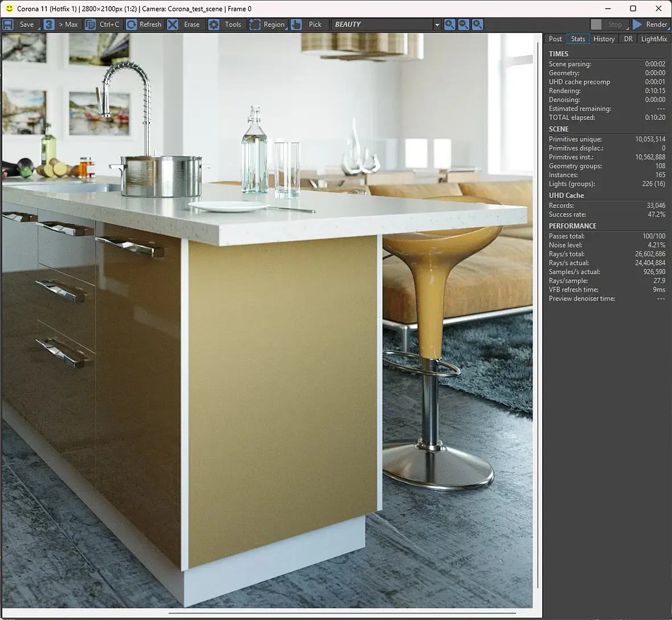
Task: Click the Save floppy disk icon
Action: [x=8, y=25]
